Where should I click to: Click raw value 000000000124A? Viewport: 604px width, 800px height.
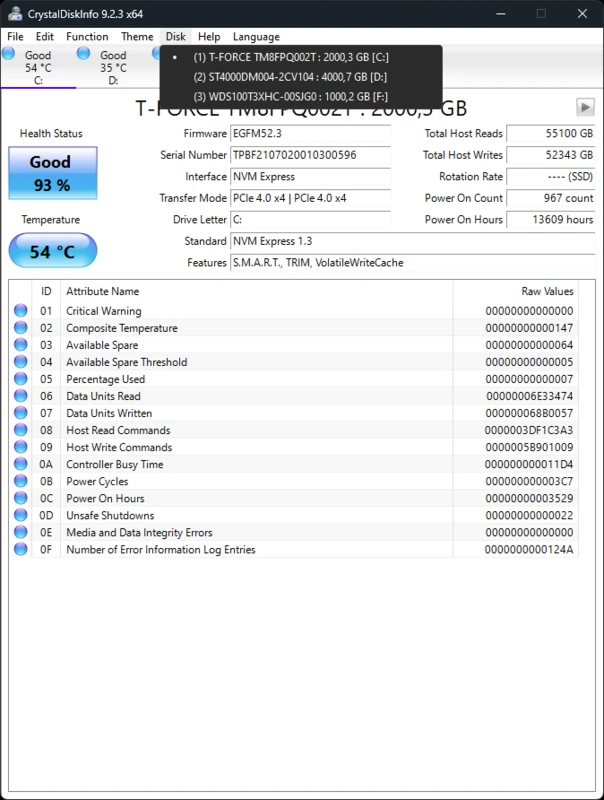[x=529, y=549]
